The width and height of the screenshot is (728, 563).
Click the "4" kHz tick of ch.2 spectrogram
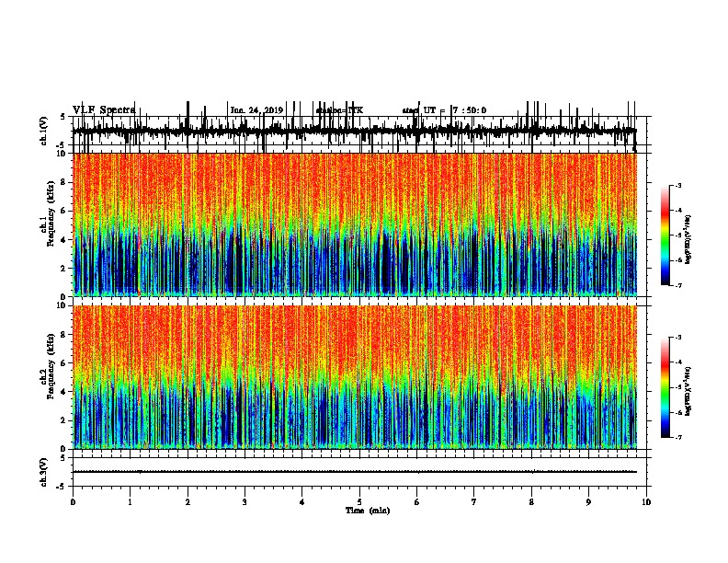(x=63, y=392)
